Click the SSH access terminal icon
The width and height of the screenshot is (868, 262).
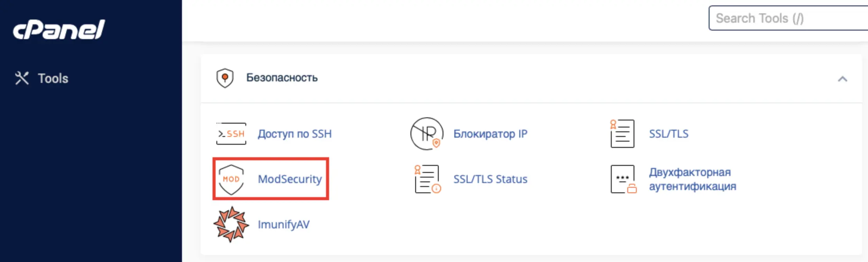(231, 134)
